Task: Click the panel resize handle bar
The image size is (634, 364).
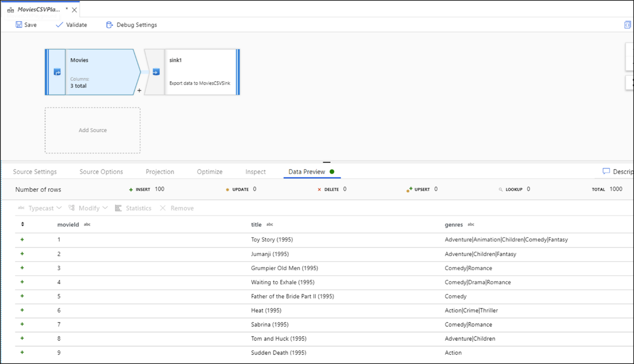Action: click(x=327, y=162)
